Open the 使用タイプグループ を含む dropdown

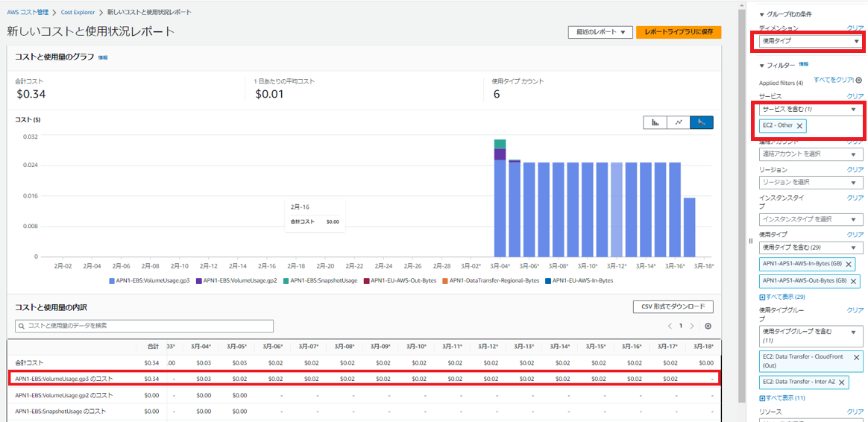coord(811,335)
